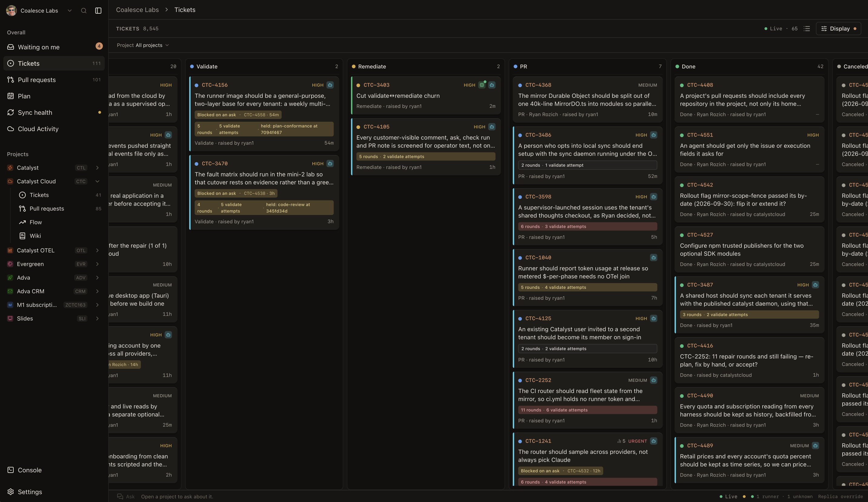
Task: Open Tickets under Catalyst Cloud project
Action: 60,195
